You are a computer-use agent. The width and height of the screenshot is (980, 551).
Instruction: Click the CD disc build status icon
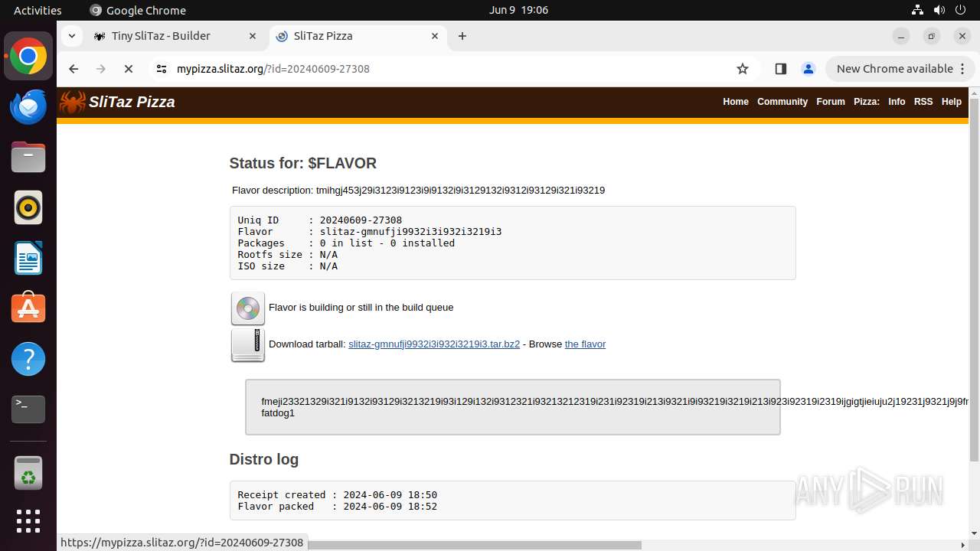pos(248,308)
